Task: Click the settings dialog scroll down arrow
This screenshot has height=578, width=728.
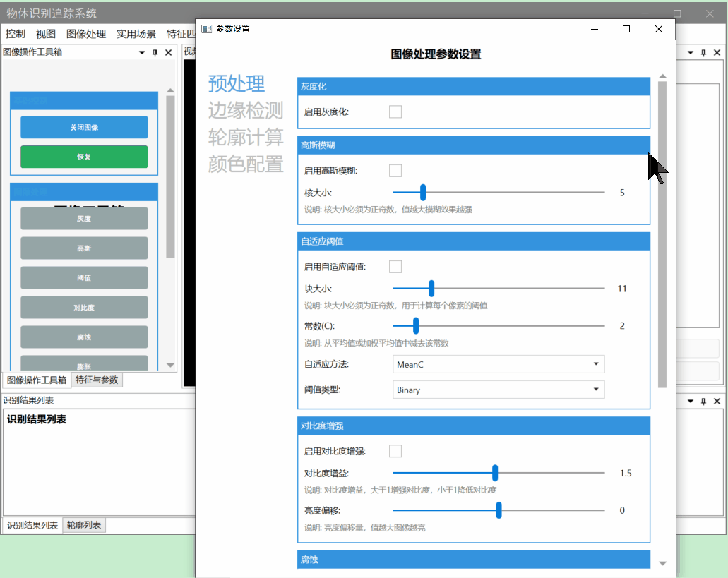Action: (x=662, y=564)
